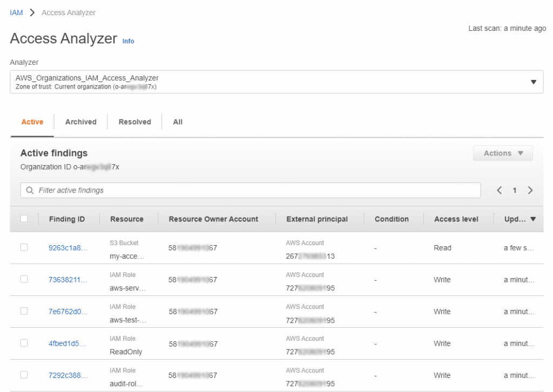Click the breadcrumb chevron after IAM
This screenshot has width=553, height=392.
tap(32, 13)
